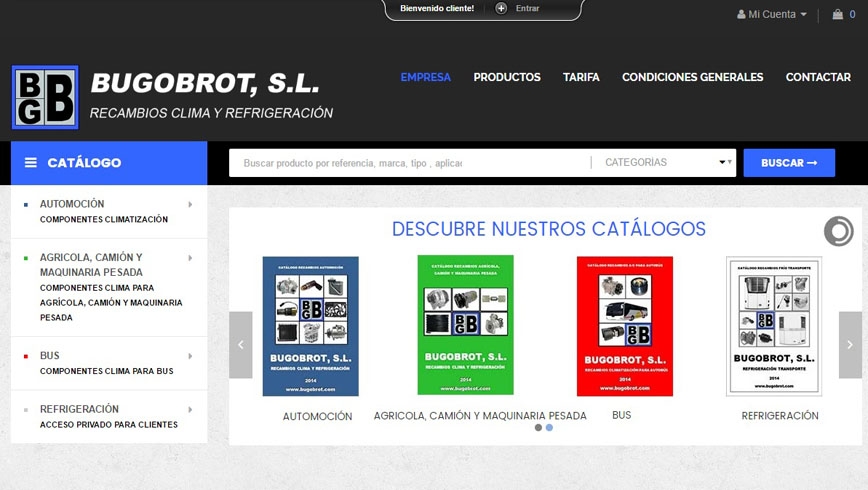Click Componentes Climatización subtitle
Image resolution: width=868 pixels, height=490 pixels.
(104, 219)
